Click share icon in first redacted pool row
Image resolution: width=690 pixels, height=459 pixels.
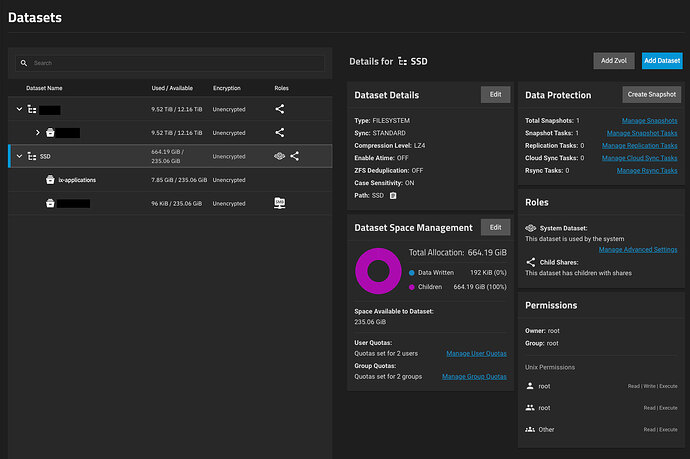[279, 109]
